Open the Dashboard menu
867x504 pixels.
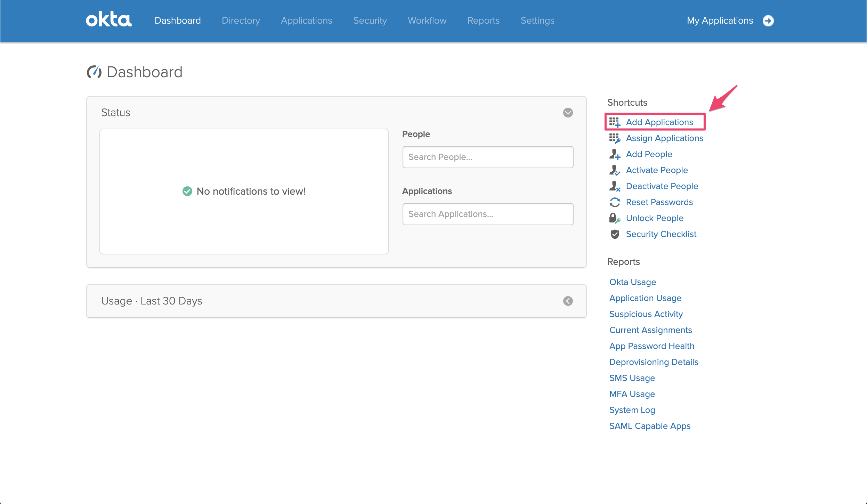pos(178,21)
